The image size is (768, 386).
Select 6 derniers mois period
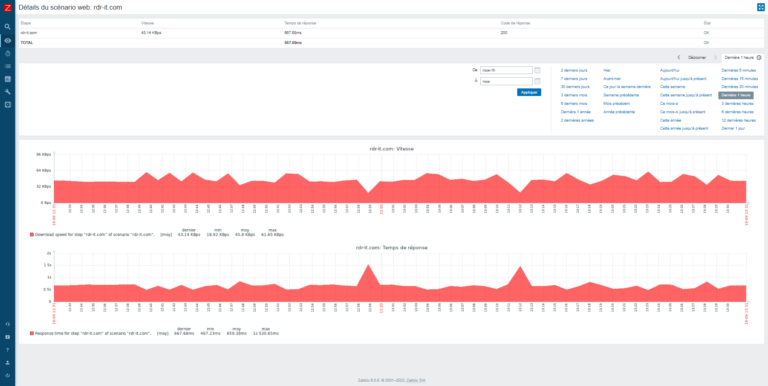click(574, 103)
